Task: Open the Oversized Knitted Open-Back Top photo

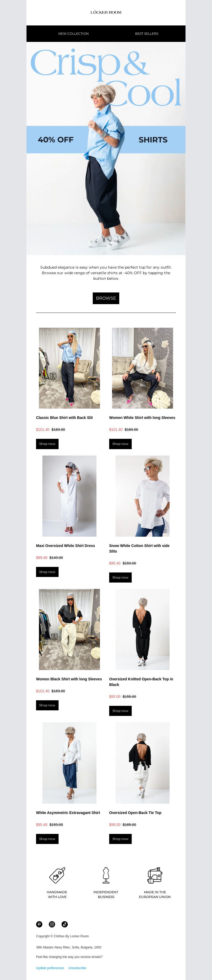Action: coord(143,629)
